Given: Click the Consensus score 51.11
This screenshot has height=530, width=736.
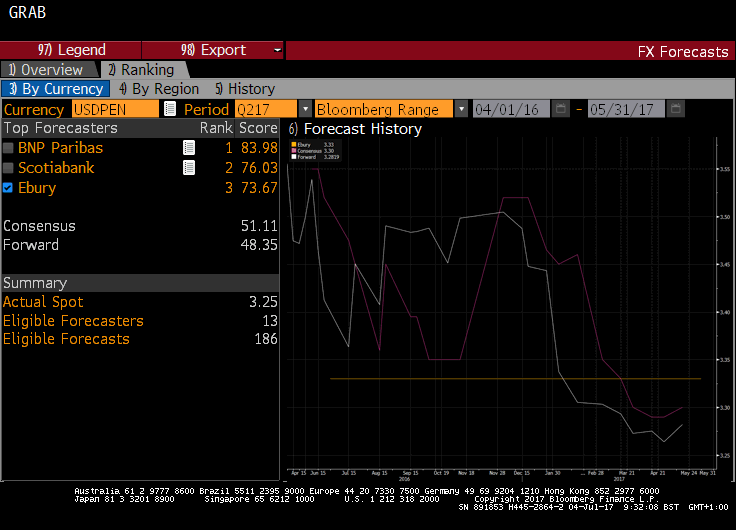Looking at the screenshot, I should tap(259, 226).
